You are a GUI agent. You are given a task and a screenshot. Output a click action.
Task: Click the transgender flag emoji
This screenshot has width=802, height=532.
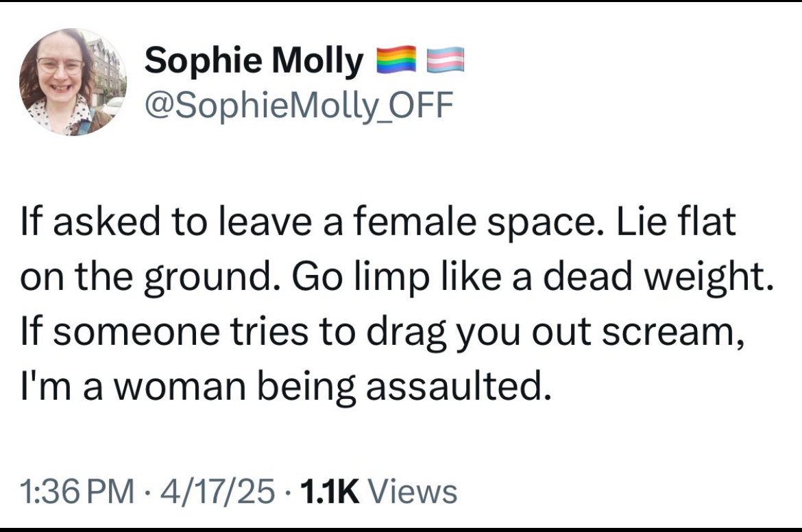coord(446,60)
